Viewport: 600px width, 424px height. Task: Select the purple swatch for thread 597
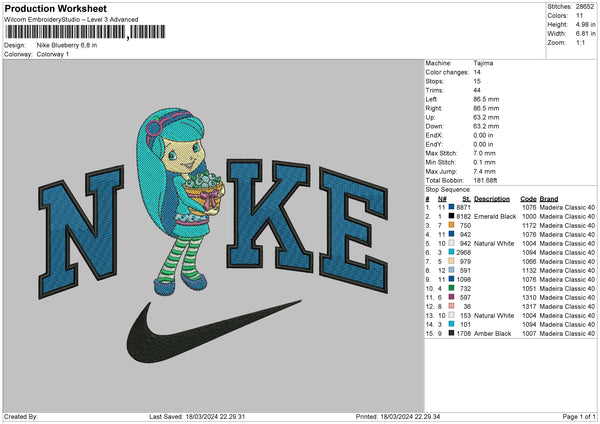451,297
